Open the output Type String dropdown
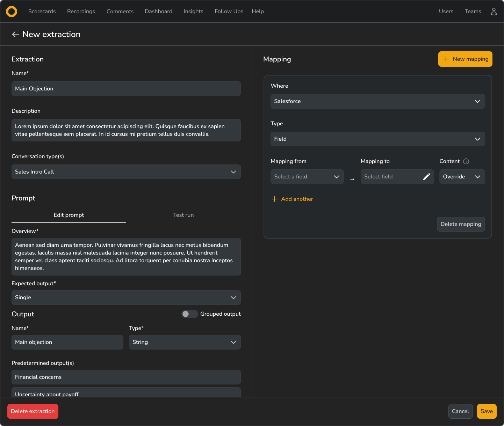 click(x=185, y=342)
